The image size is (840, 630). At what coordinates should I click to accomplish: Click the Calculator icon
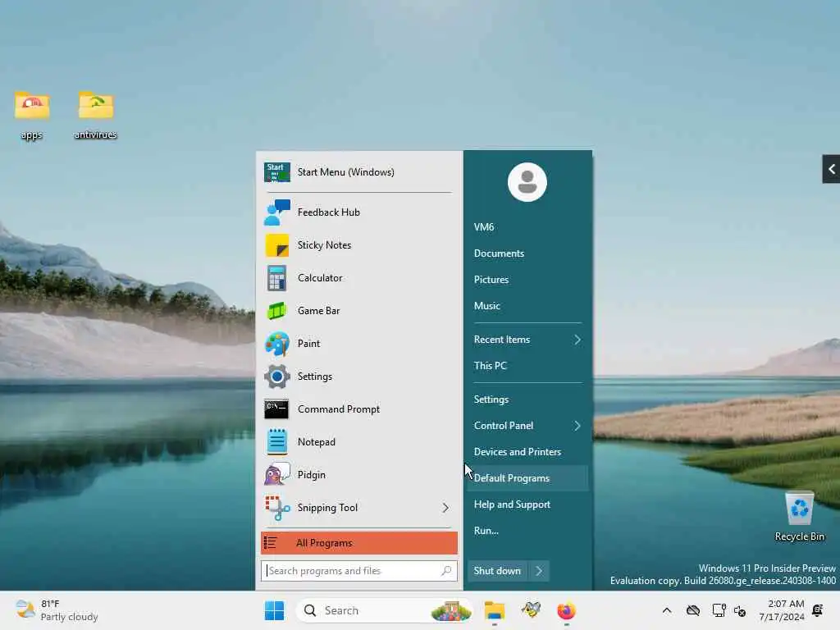tap(277, 278)
